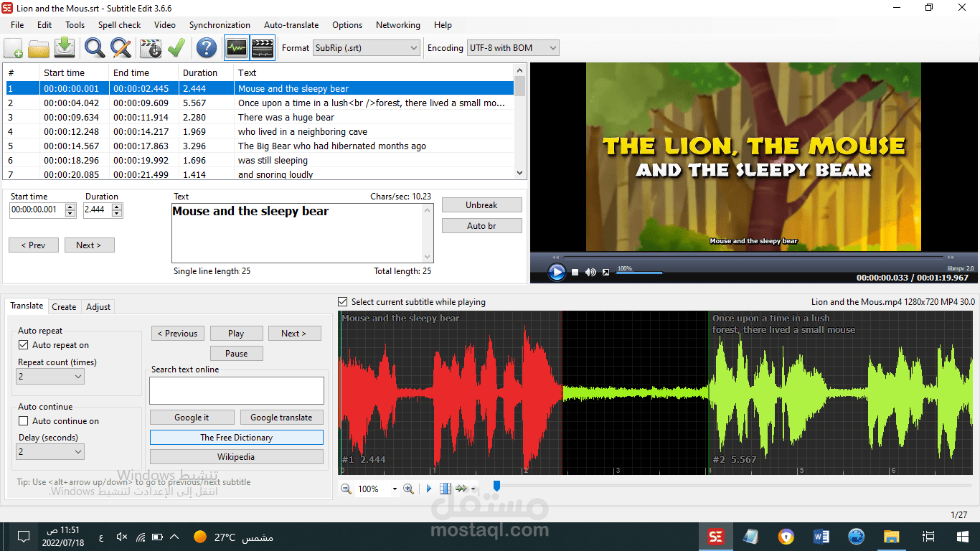
Task: Decrease Duration with the down spinner
Action: point(117,213)
